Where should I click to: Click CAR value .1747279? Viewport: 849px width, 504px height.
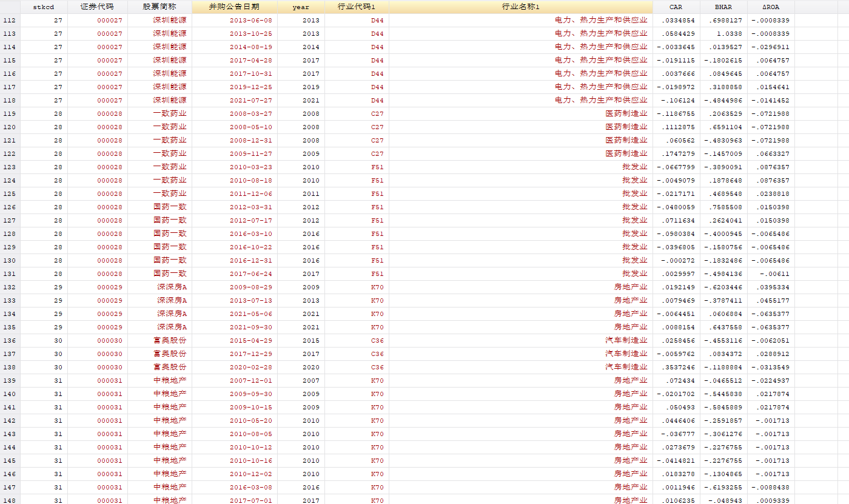point(678,153)
